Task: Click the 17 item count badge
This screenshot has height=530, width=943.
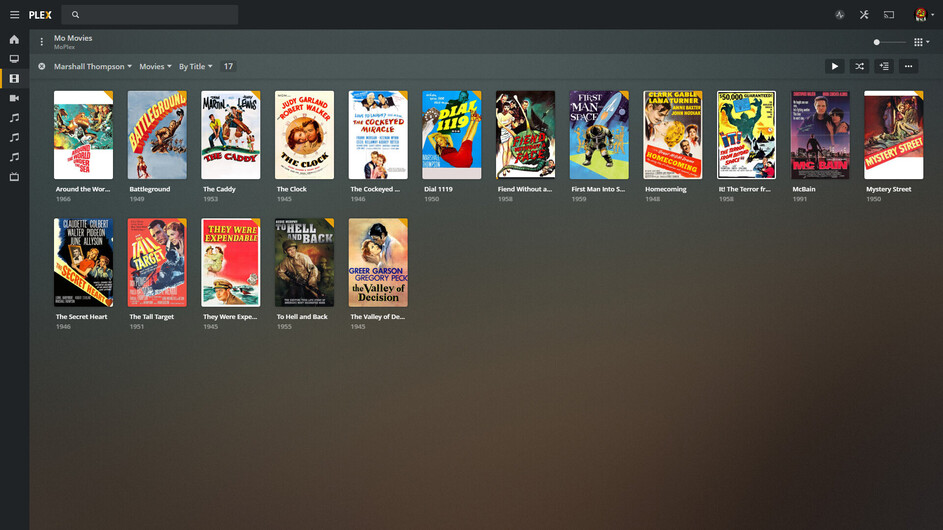Action: tap(229, 67)
